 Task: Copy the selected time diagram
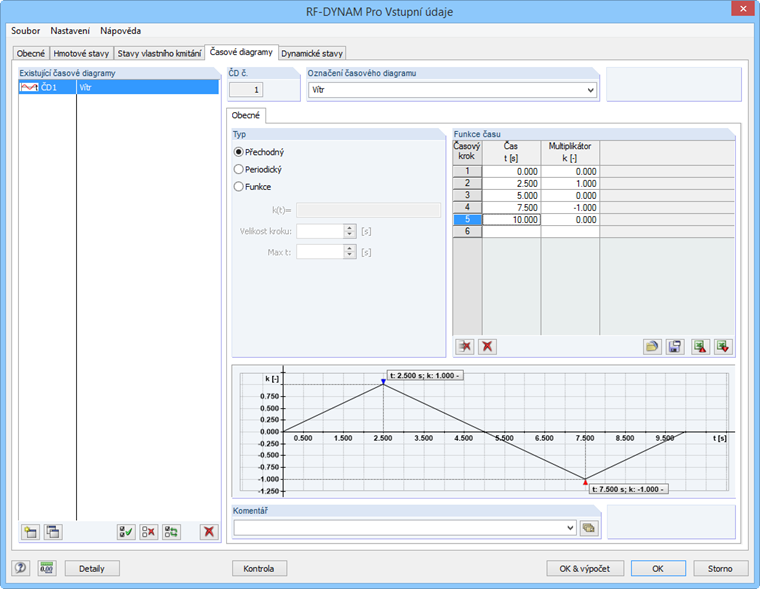tap(53, 532)
